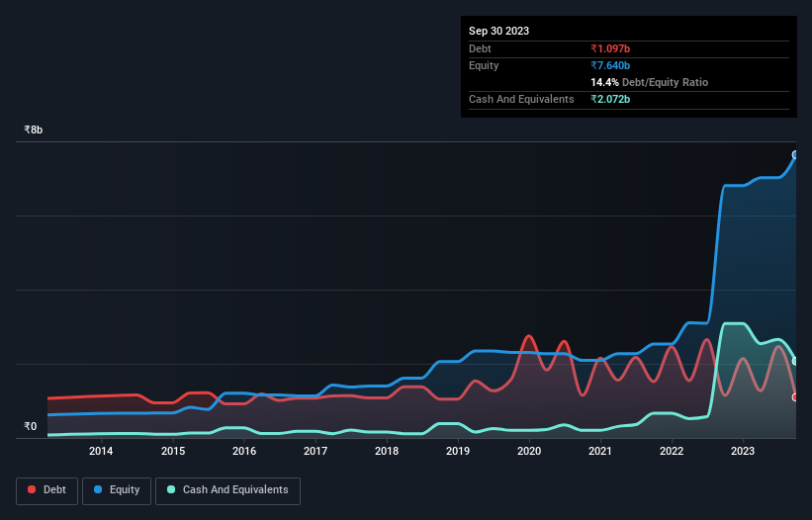Click the Debt label in the tooltip
This screenshot has width=812, height=520.
click(x=480, y=48)
